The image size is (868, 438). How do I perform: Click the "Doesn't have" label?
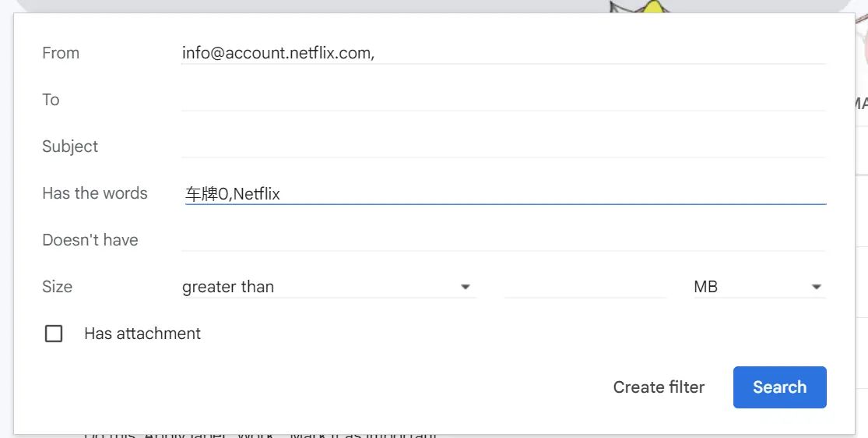[90, 240]
